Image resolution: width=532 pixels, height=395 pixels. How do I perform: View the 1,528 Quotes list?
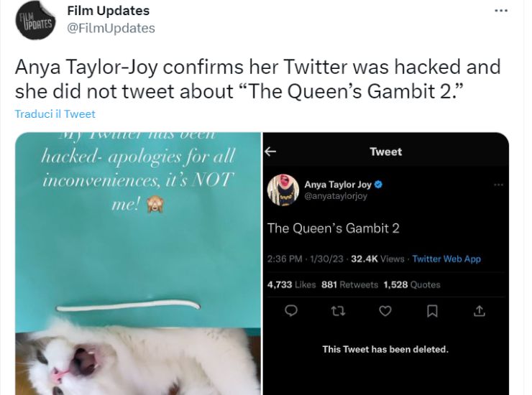pyautogui.click(x=411, y=284)
